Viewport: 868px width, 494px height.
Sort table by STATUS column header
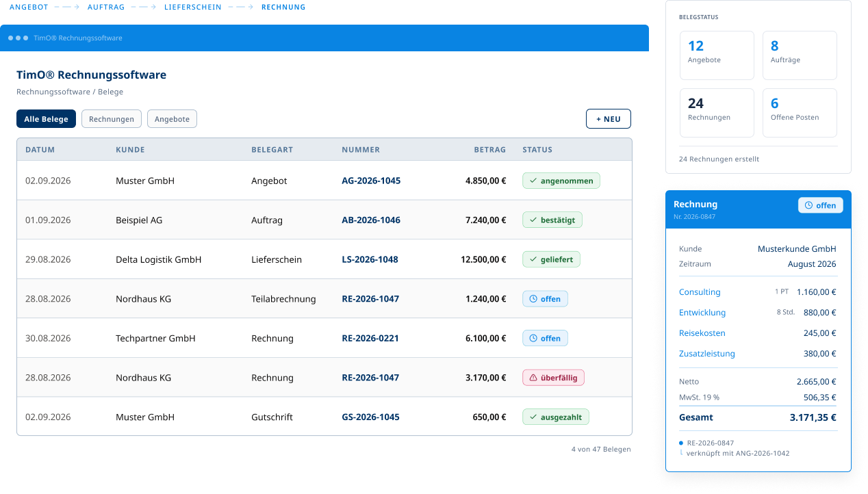[537, 150]
